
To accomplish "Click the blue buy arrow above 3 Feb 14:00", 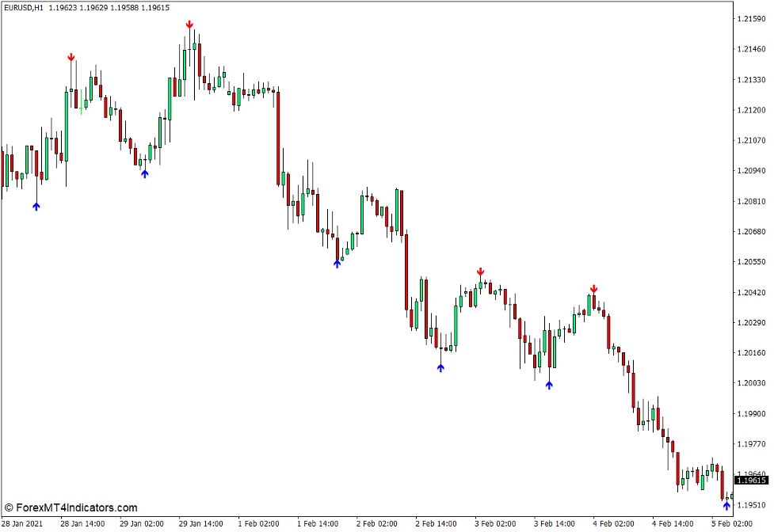I will (549, 385).
